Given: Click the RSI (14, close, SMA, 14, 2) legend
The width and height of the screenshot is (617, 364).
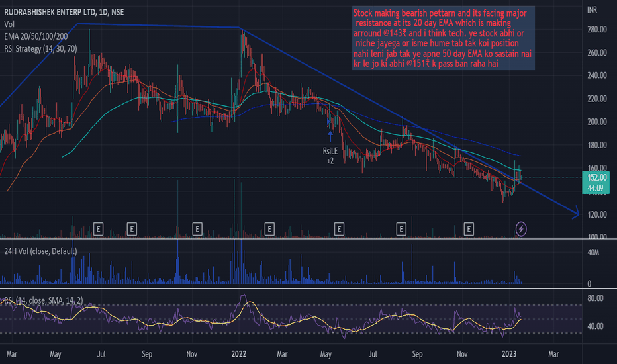Looking at the screenshot, I should 44,300.
